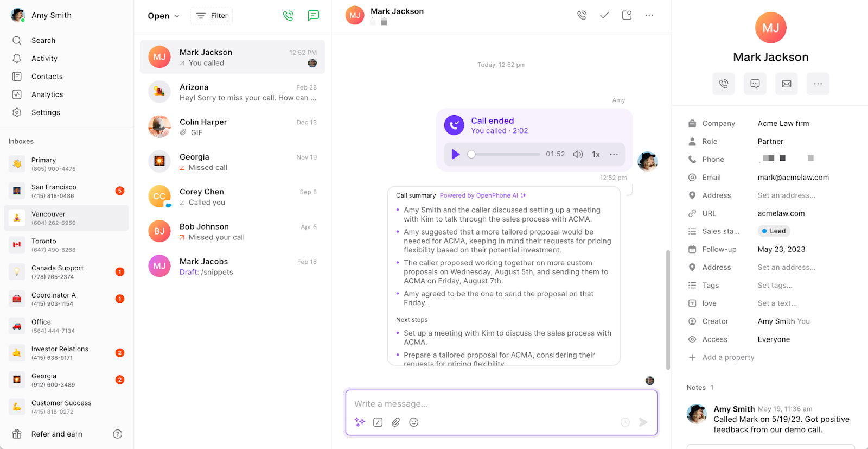The height and width of the screenshot is (449, 868).
Task: Open more options in the conversation header
Action: (649, 15)
